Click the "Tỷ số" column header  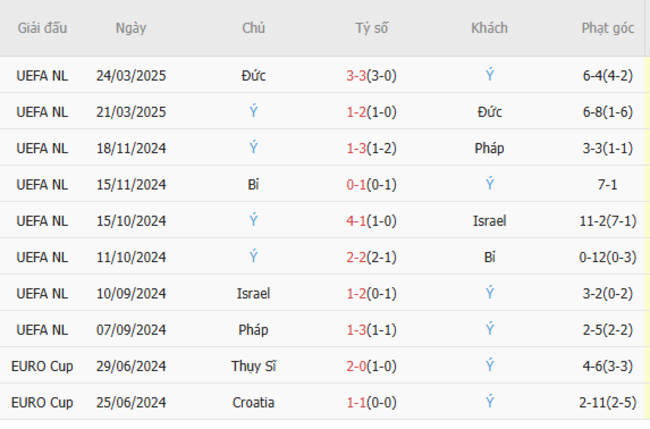372,28
